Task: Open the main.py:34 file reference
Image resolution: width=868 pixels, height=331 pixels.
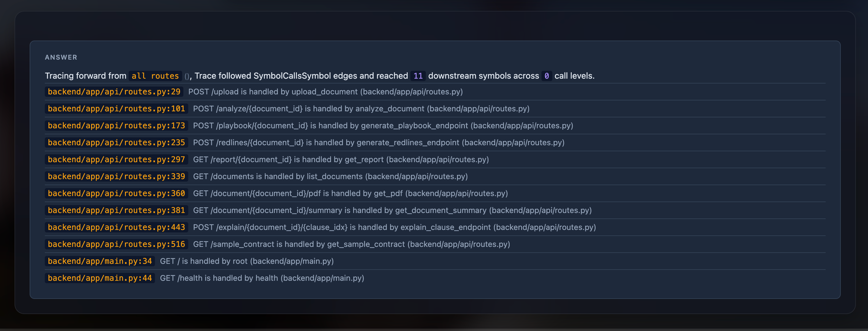Action: tap(100, 261)
